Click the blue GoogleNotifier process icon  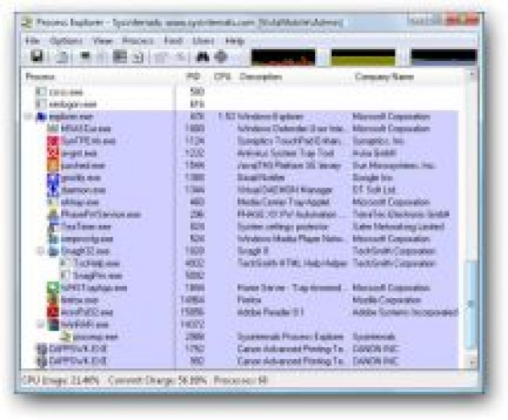pos(53,178)
